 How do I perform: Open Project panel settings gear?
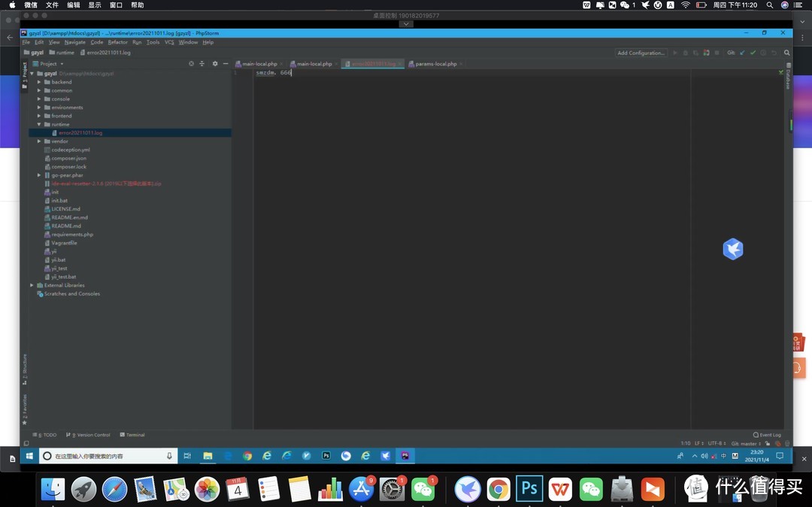(x=215, y=64)
